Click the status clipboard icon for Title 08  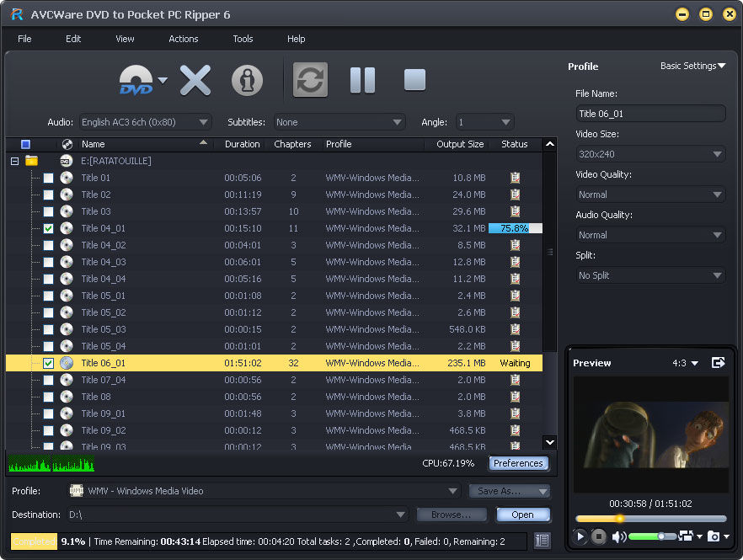click(515, 397)
